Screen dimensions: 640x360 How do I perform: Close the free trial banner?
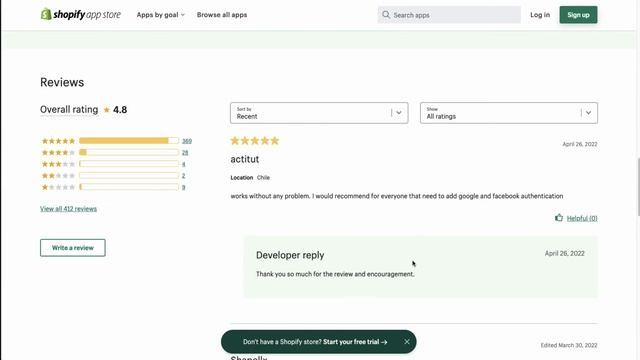(407, 342)
